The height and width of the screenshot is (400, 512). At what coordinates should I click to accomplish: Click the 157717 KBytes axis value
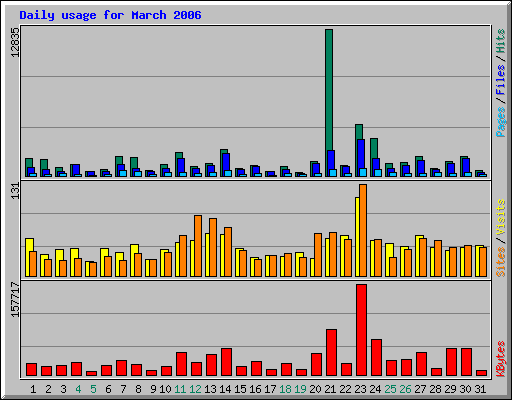pyautogui.click(x=15, y=300)
